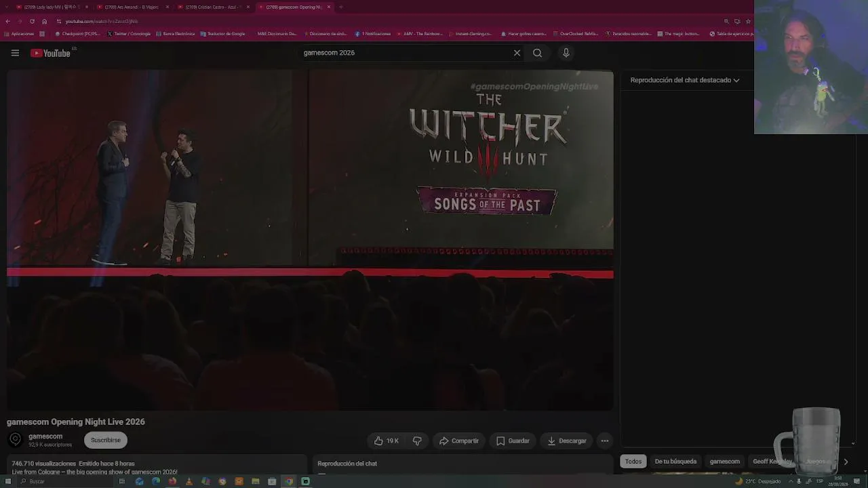The height and width of the screenshot is (488, 868).
Task: Expand 'Reproducción del chat destacado' dropdown
Action: (685, 80)
